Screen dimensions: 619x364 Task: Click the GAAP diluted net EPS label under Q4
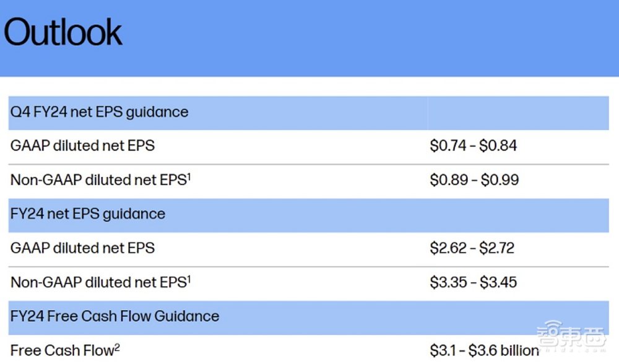pyautogui.click(x=82, y=146)
